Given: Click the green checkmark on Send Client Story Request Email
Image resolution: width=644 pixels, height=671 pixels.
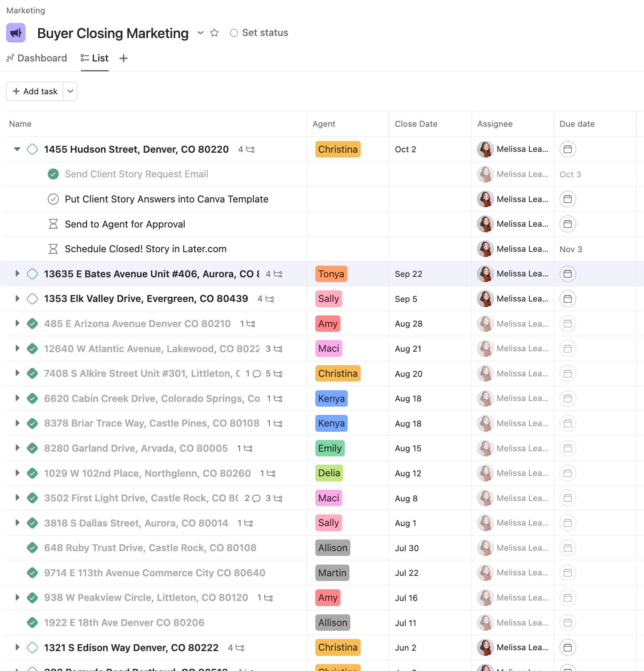Looking at the screenshot, I should [x=53, y=174].
